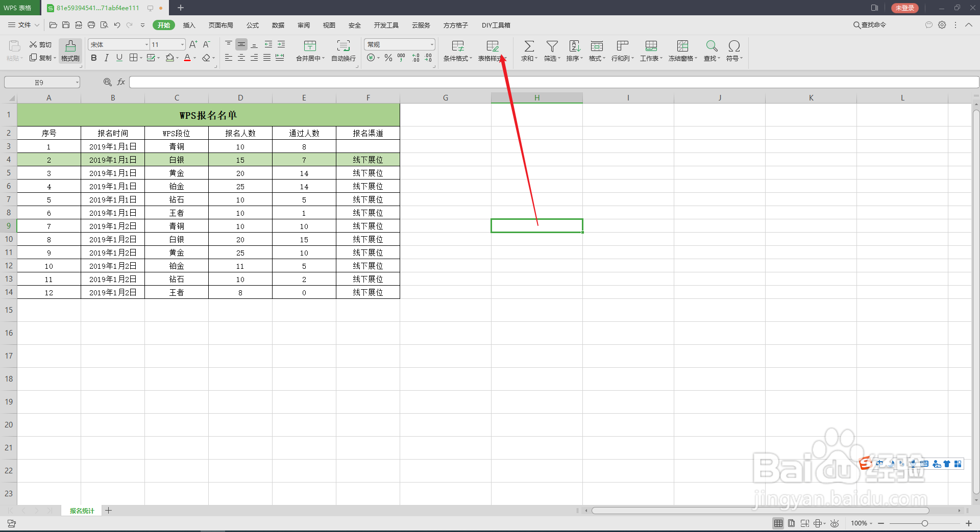Image resolution: width=980 pixels, height=532 pixels.
Task: Decrease font size with the A- icon
Action: tap(206, 44)
